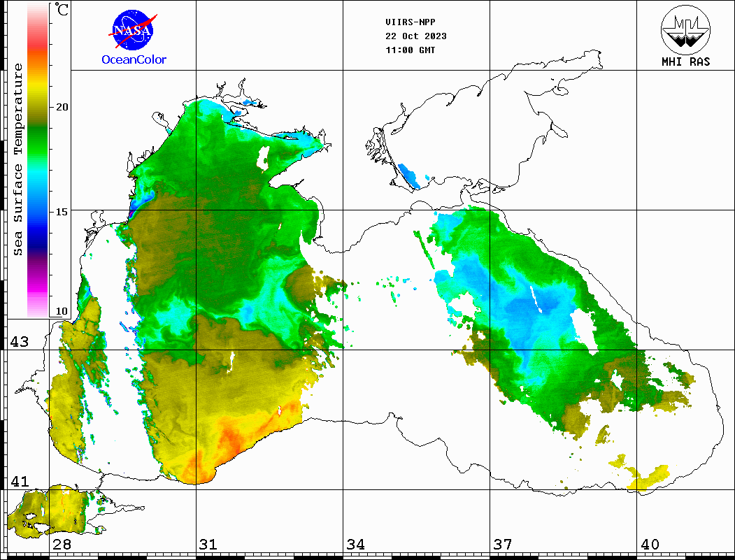This screenshot has width=735, height=560.
Task: Click the °C unit label
Action: (x=62, y=9)
